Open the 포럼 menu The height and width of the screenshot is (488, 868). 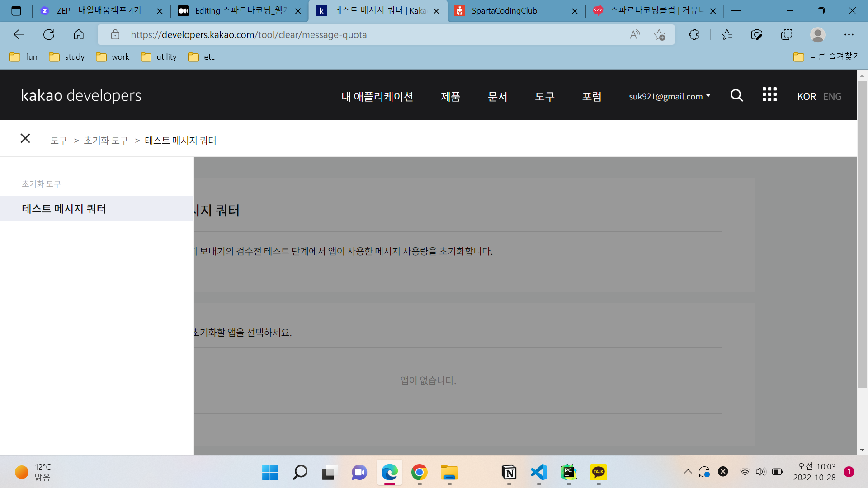(x=591, y=96)
